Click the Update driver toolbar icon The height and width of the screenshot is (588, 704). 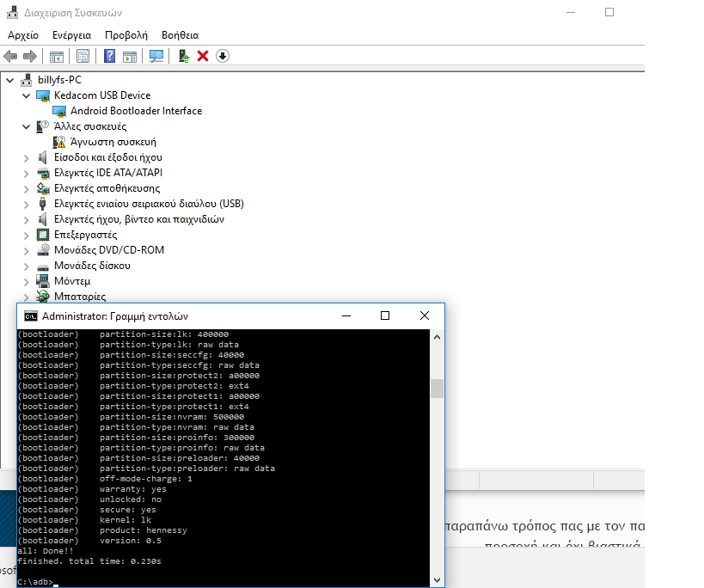click(x=183, y=56)
